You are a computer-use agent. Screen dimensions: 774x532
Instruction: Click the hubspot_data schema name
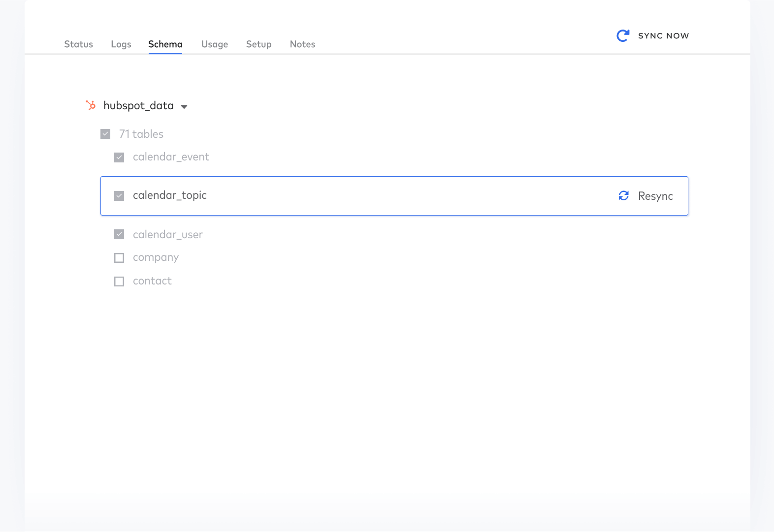click(138, 106)
